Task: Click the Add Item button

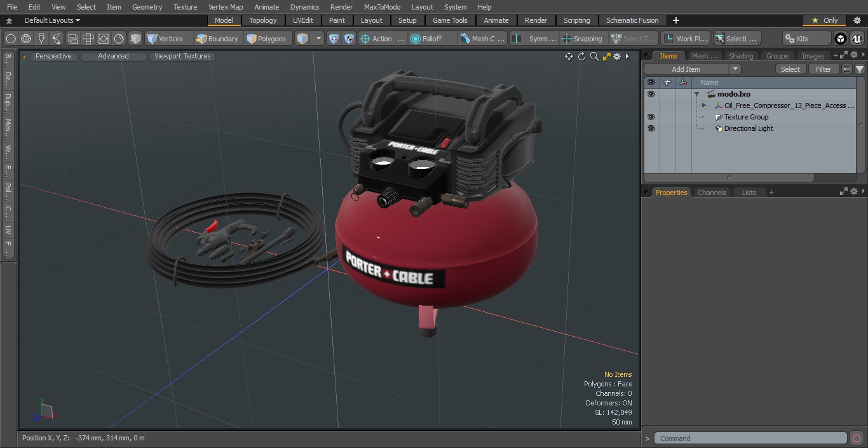Action: coord(686,69)
